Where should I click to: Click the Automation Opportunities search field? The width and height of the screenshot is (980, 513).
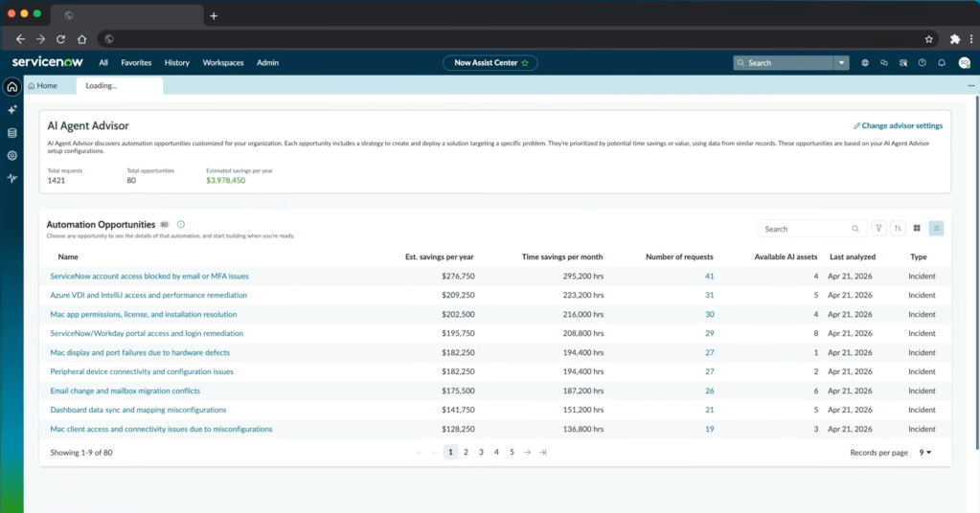[x=811, y=229]
